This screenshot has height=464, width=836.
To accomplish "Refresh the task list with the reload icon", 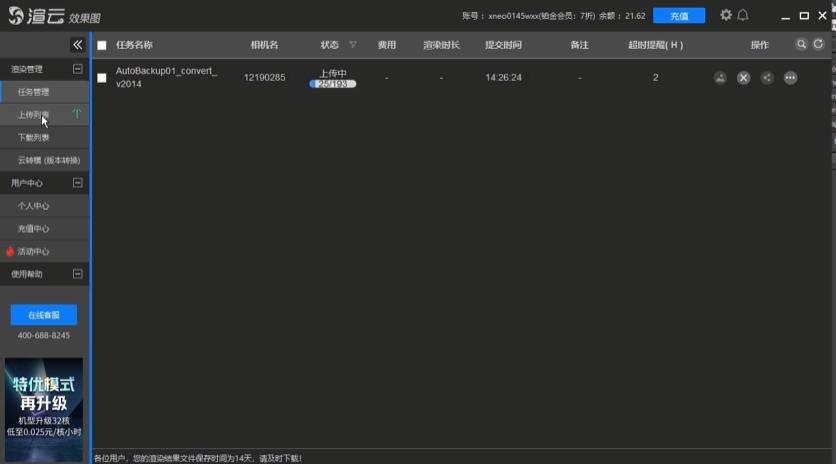I will [x=818, y=45].
